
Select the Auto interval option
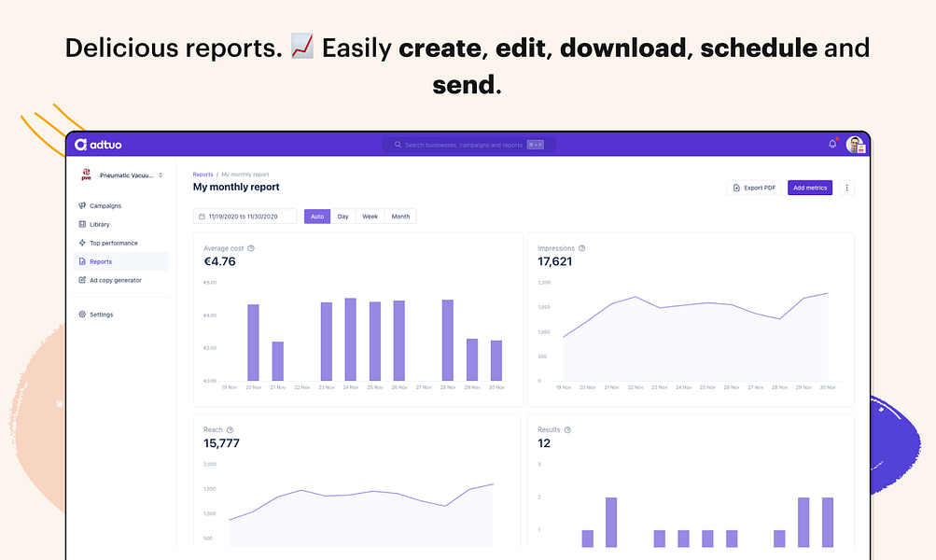[317, 217]
